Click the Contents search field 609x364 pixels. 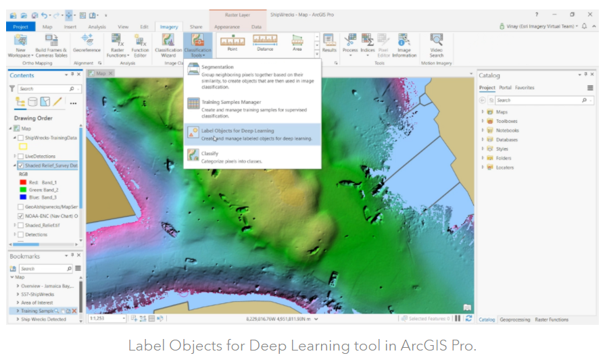[49, 89]
